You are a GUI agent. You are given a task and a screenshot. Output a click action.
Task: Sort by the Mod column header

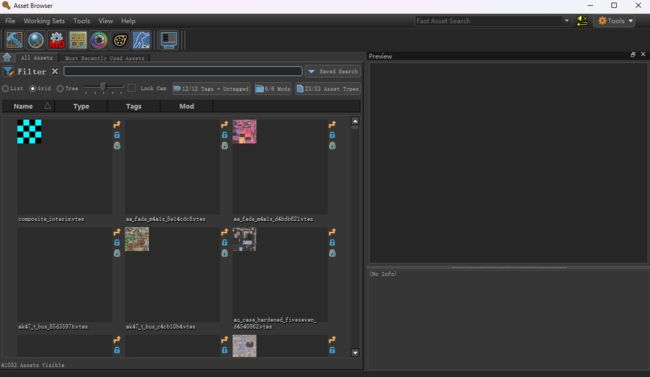[x=187, y=107]
